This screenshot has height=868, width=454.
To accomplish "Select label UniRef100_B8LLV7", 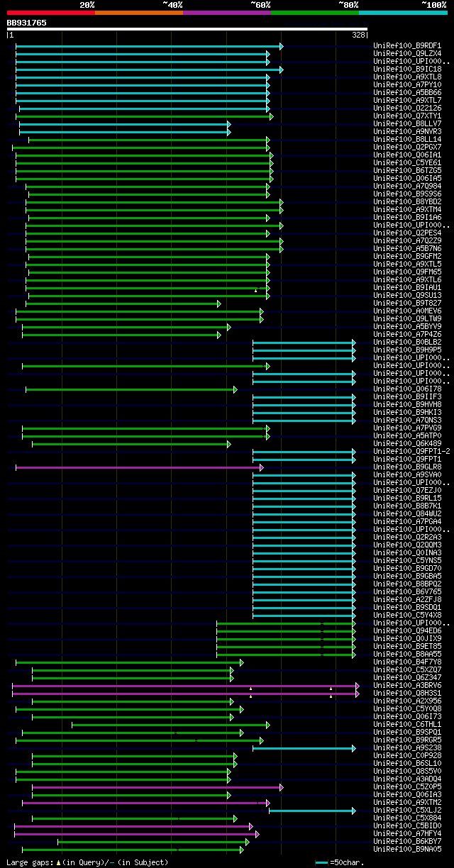I will pos(407,124).
